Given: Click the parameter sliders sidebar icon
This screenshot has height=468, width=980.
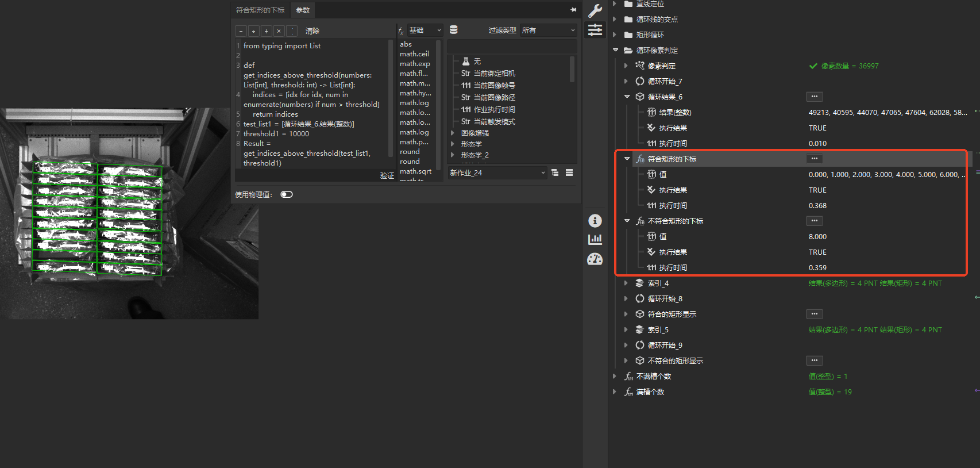Looking at the screenshot, I should [595, 30].
